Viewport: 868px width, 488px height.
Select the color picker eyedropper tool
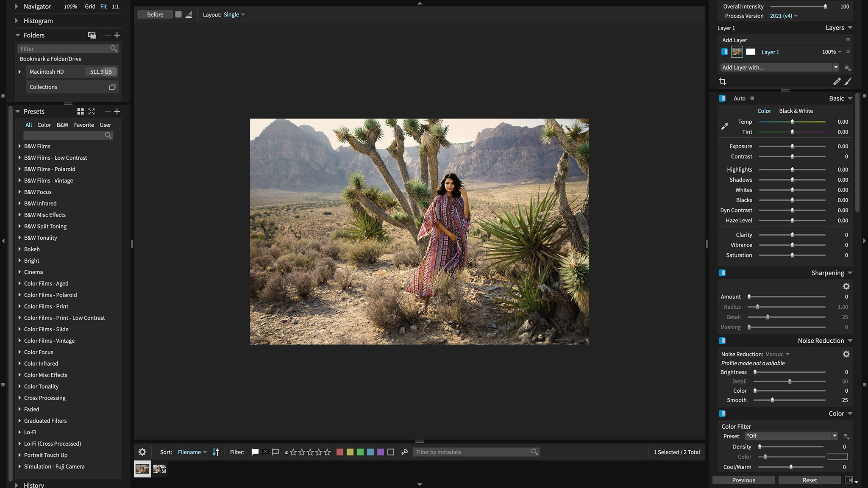pyautogui.click(x=724, y=126)
